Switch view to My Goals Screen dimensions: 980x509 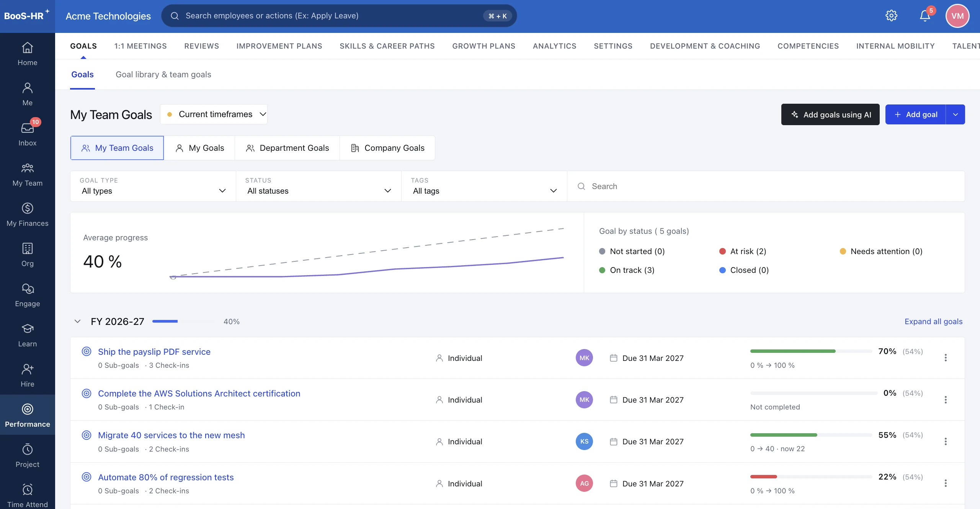(199, 148)
